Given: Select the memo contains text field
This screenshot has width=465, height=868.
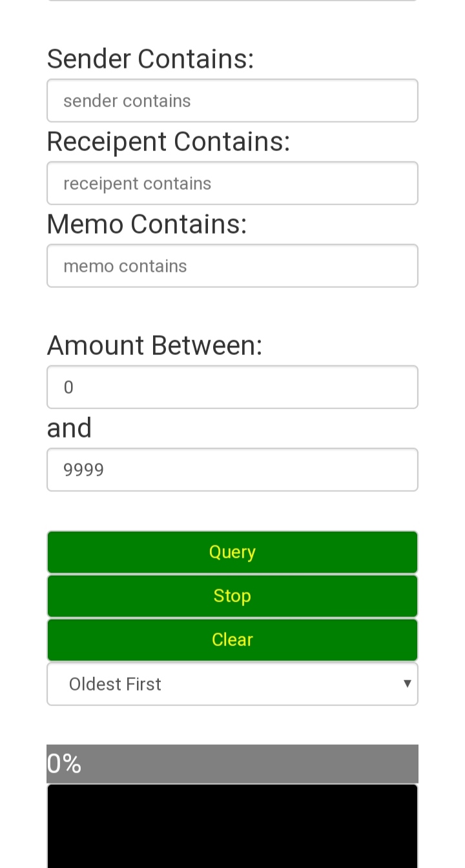Looking at the screenshot, I should coord(232,266).
